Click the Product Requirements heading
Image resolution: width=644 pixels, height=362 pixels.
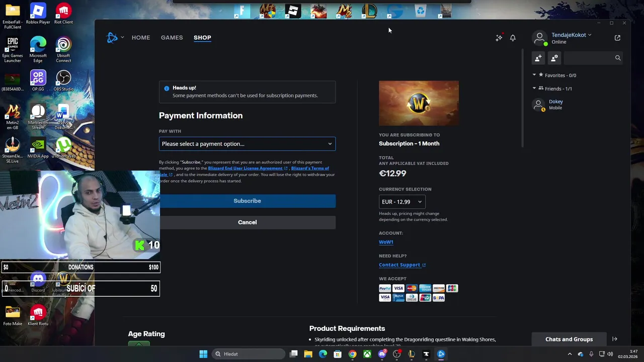click(x=347, y=328)
